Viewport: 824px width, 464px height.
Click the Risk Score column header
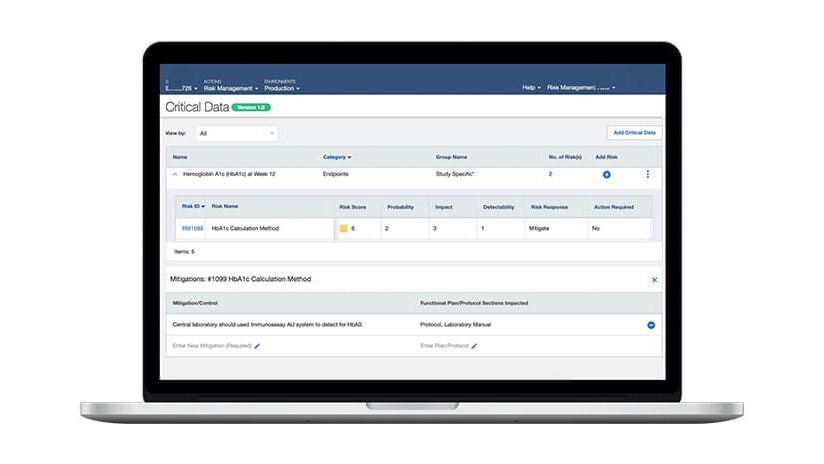(x=353, y=207)
